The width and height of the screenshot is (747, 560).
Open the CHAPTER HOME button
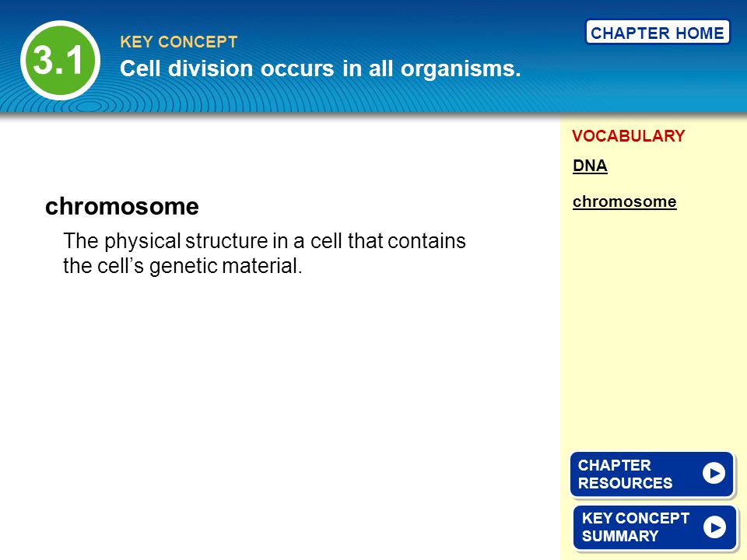click(658, 33)
